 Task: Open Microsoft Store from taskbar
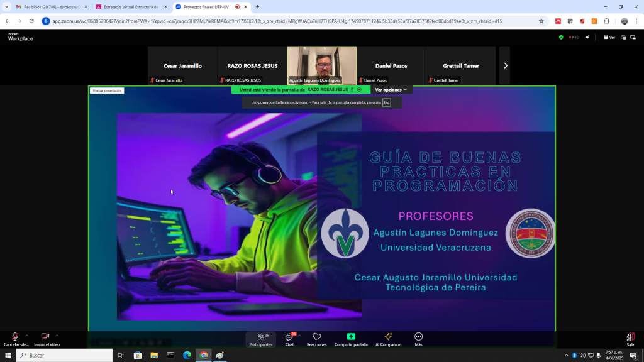pyautogui.click(x=138, y=356)
